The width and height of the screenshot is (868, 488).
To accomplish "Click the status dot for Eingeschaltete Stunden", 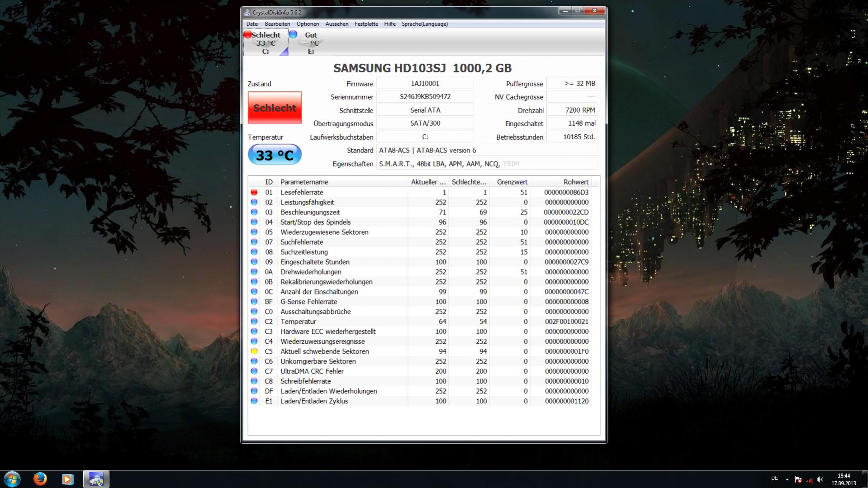I will click(254, 262).
